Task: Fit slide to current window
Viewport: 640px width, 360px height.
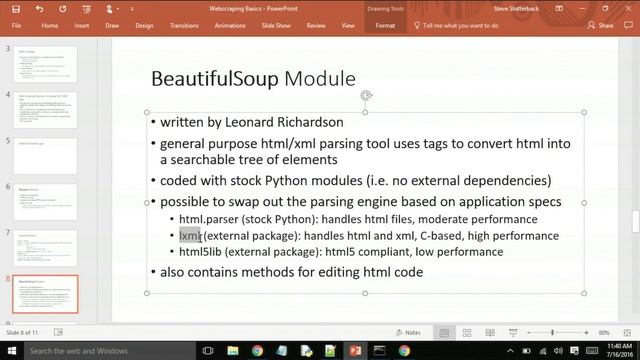Action: click(x=627, y=333)
